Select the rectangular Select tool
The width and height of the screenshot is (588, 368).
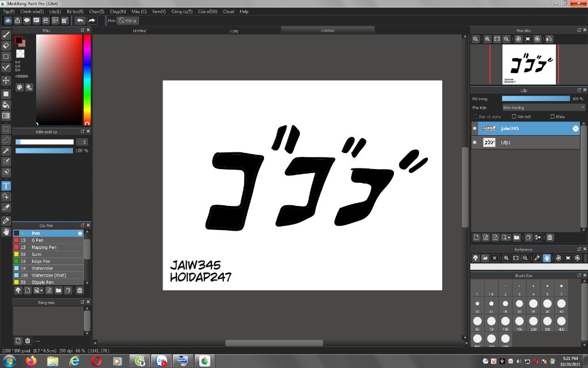[x=6, y=129]
